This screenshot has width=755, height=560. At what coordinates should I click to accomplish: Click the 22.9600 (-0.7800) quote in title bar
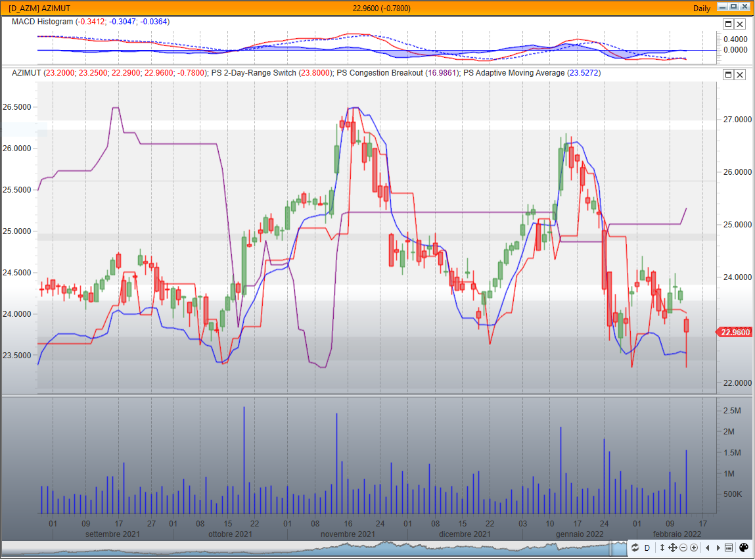381,8
